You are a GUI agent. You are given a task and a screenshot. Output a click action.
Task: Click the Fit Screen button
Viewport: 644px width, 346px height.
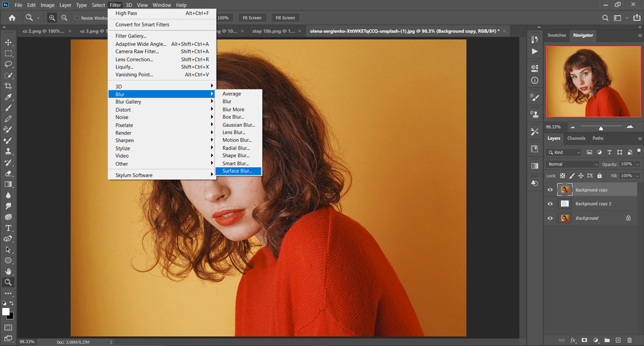252,18
